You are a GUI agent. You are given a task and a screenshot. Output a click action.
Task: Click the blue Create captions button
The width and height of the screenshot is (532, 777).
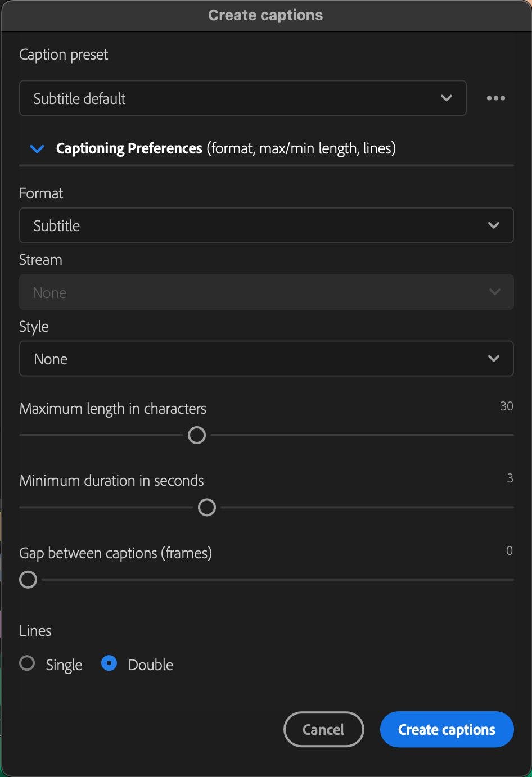[x=447, y=729]
